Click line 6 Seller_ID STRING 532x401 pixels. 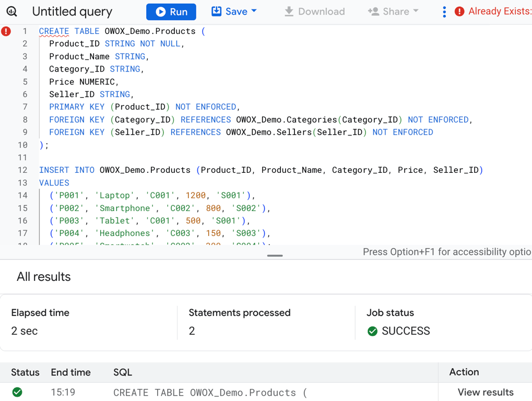91,95
